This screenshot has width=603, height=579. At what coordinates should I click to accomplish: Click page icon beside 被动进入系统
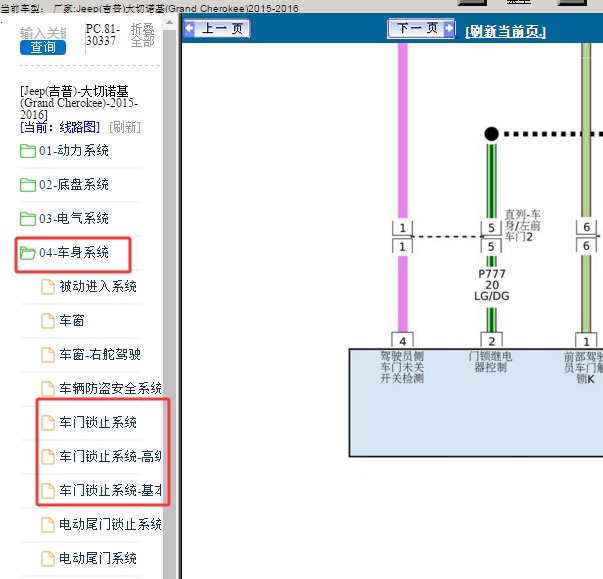[x=48, y=287]
